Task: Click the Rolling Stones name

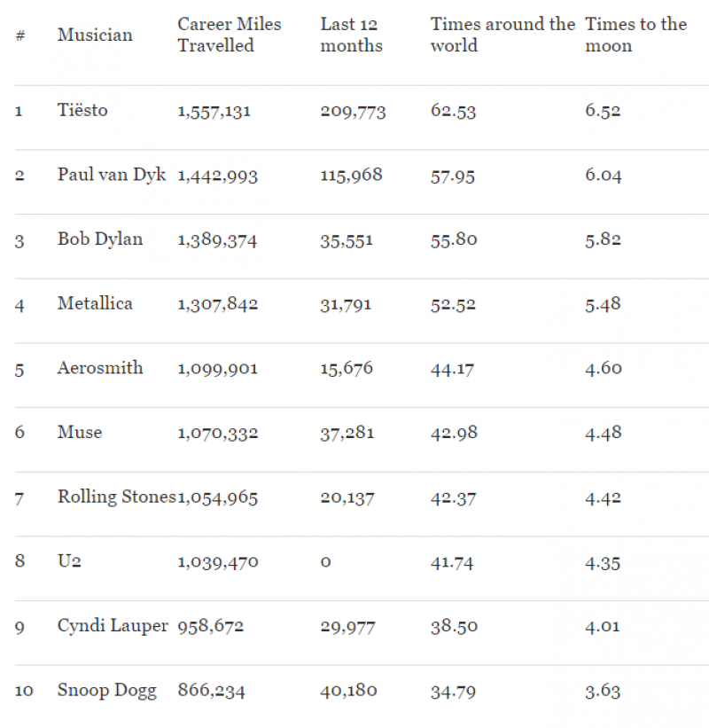Action: click(x=117, y=497)
